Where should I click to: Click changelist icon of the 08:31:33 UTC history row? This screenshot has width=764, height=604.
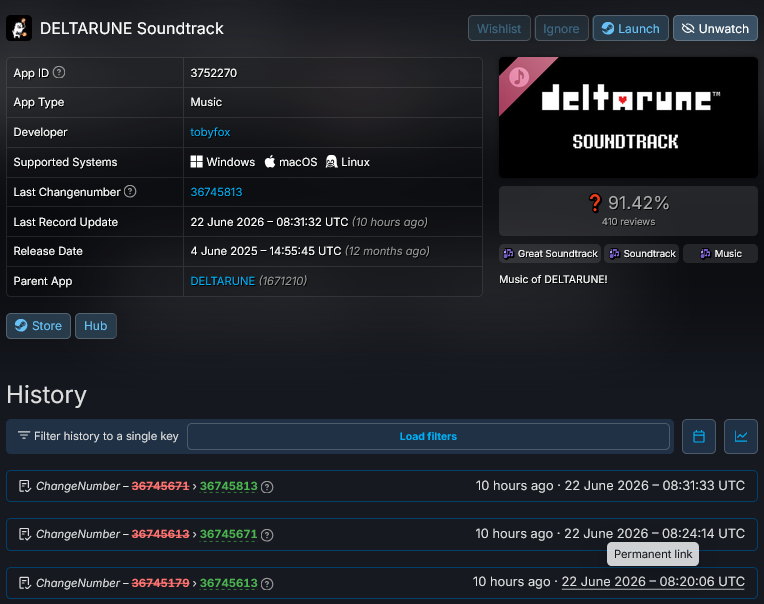pos(24,486)
